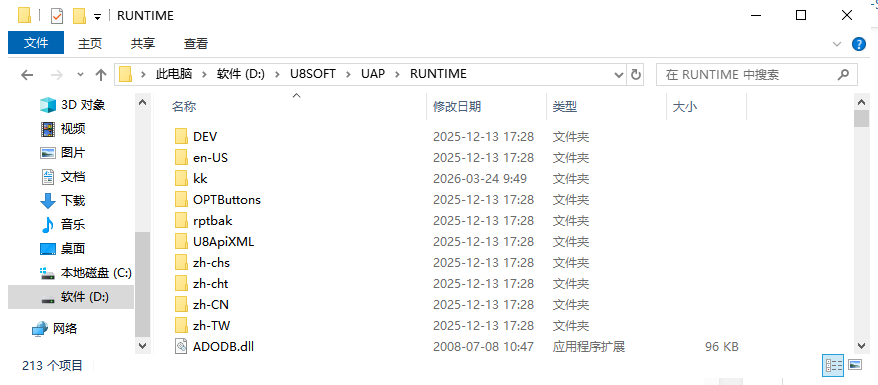
Task: Select the U8ApiXML folder icon
Action: click(x=181, y=241)
